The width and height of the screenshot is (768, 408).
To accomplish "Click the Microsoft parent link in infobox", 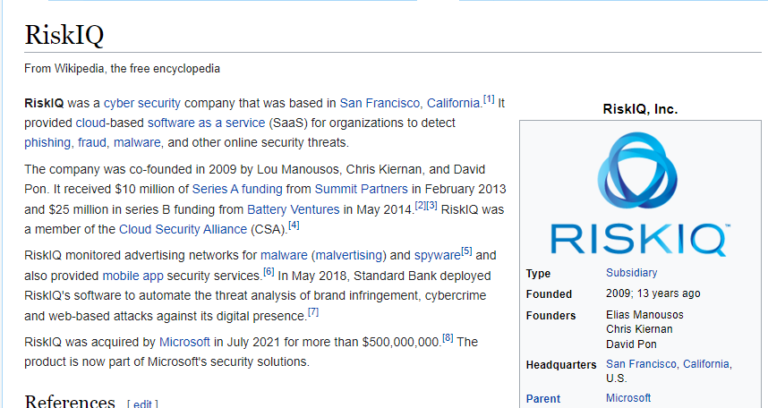I will (x=628, y=398).
